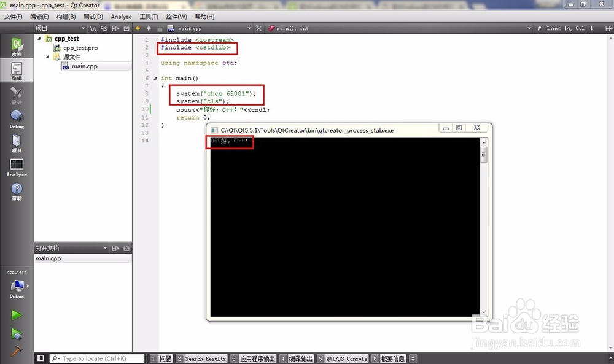Split the editor view
Image resolution: width=614 pixels, height=364 pixels.
(x=608, y=28)
